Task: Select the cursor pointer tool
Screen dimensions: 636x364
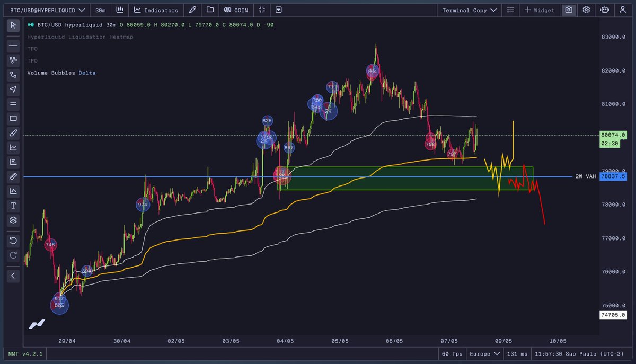Action: [13, 25]
